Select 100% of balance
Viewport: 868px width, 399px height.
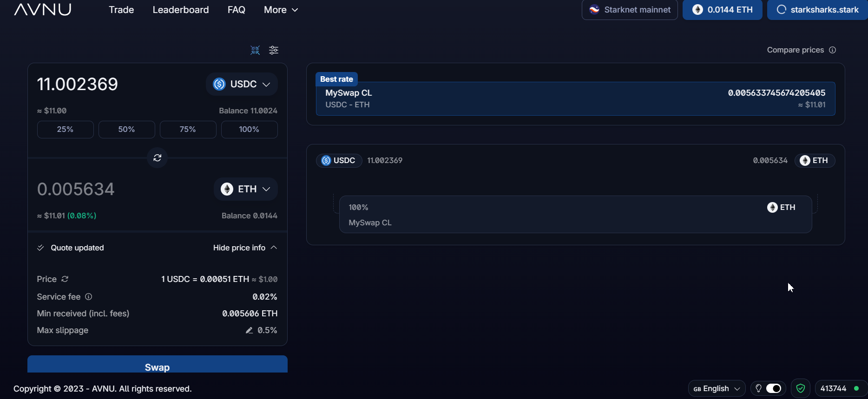[250, 130]
